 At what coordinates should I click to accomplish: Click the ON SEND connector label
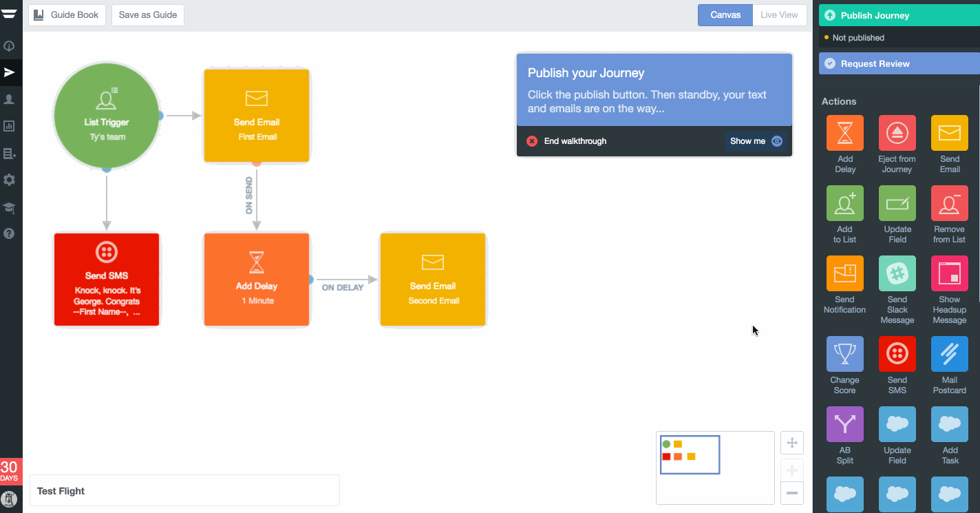click(x=249, y=196)
